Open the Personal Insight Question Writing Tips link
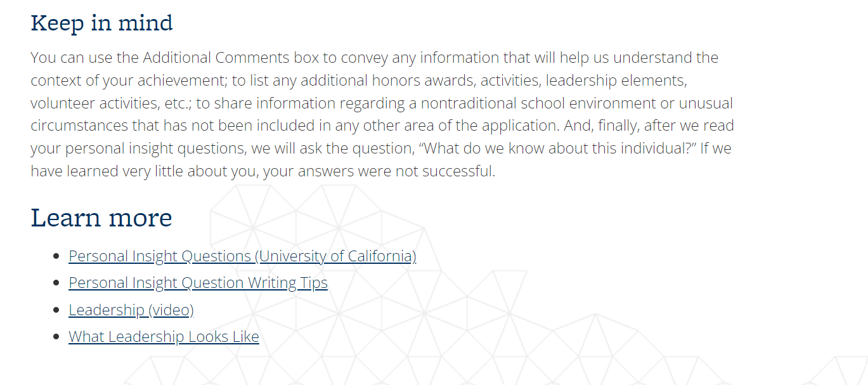Image resolution: width=868 pixels, height=385 pixels. (198, 283)
